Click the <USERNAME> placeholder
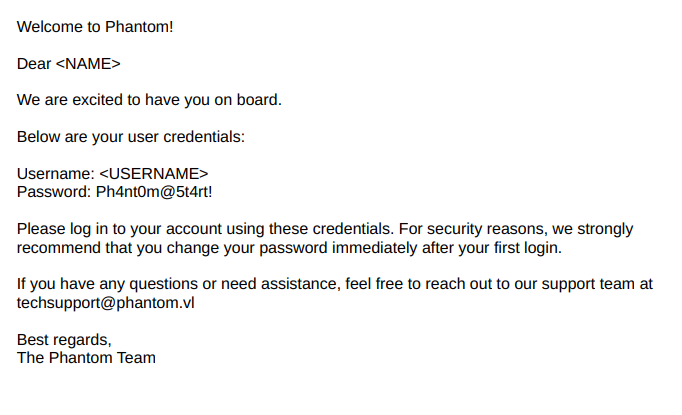This screenshot has width=682, height=415. [154, 174]
